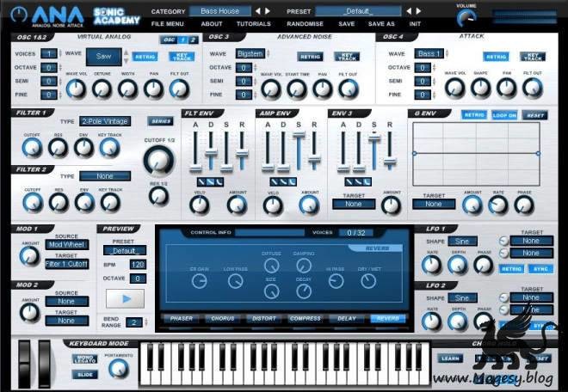The width and height of the screenshot is (568, 392).
Task: Click Filter 2 Key Track knob
Action: click(x=110, y=203)
